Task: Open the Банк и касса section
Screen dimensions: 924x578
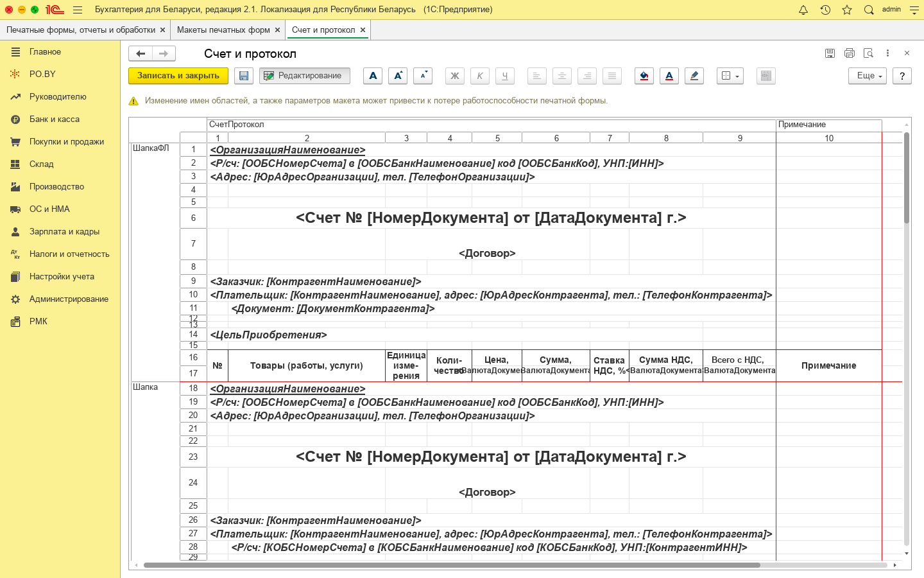Action: pos(55,119)
